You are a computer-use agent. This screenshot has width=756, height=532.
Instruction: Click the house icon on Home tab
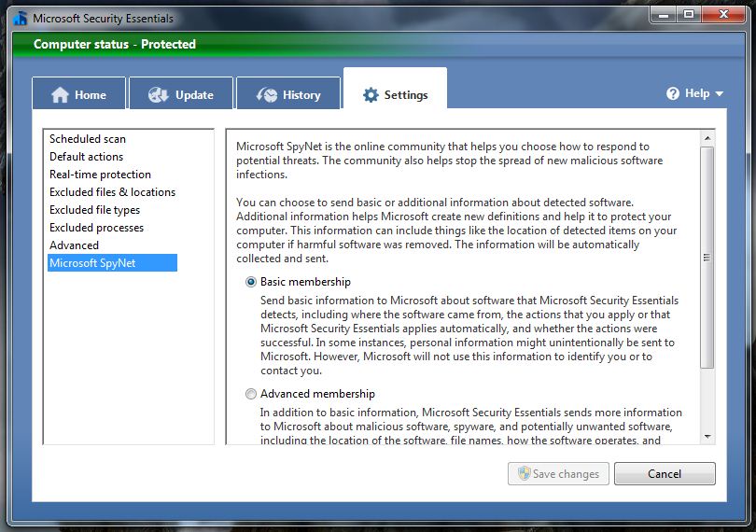[60, 94]
